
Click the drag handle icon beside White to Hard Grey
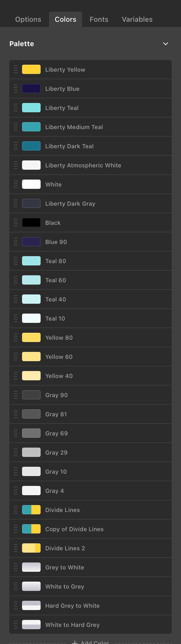(x=16, y=625)
